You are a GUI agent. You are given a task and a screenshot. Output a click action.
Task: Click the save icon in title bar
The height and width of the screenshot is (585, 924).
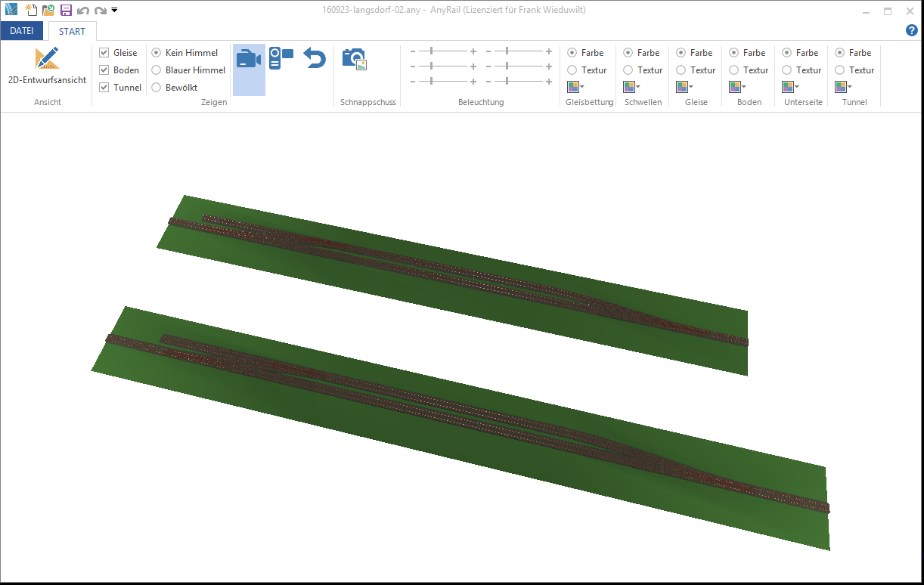66,11
